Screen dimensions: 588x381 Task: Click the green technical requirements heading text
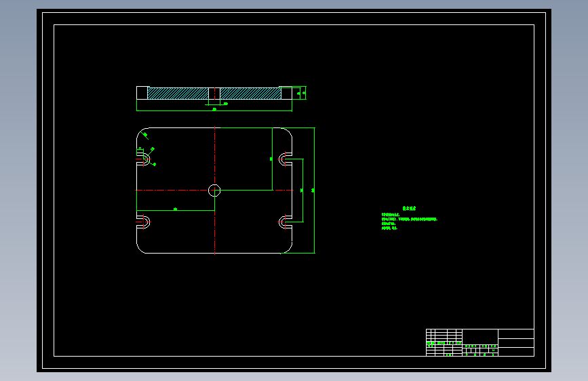[409, 208]
